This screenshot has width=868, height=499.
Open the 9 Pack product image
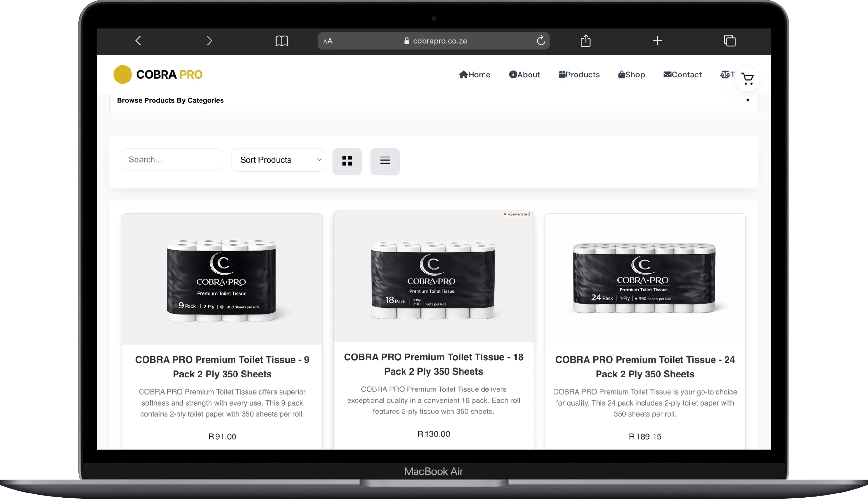222,279
